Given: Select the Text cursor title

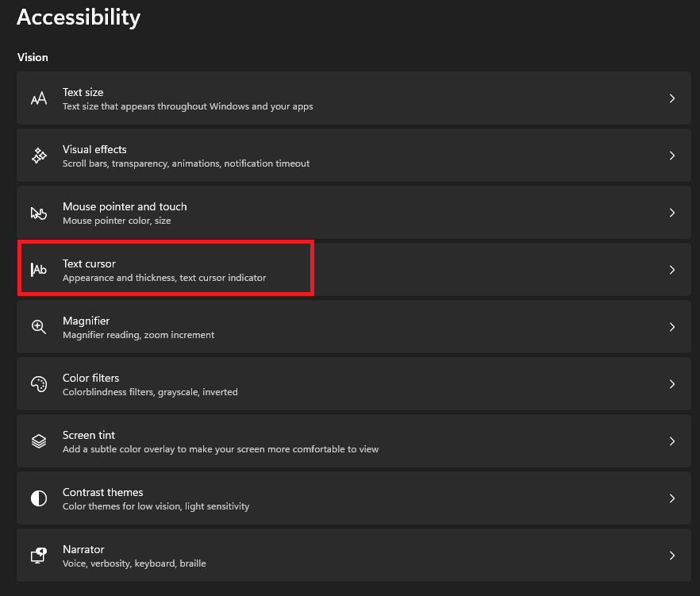Looking at the screenshot, I should (x=89, y=263).
